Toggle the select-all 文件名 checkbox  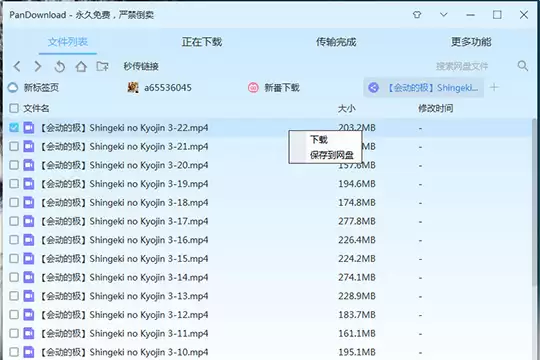pos(14,109)
